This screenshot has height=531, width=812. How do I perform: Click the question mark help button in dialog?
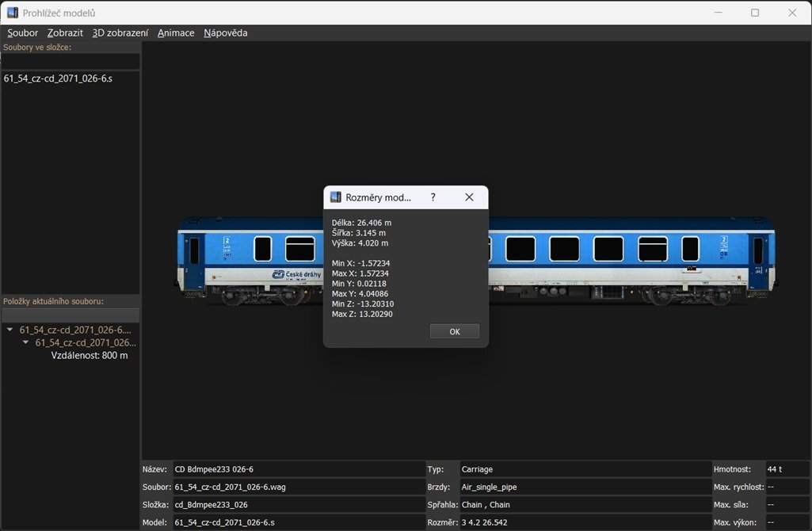[x=433, y=197]
